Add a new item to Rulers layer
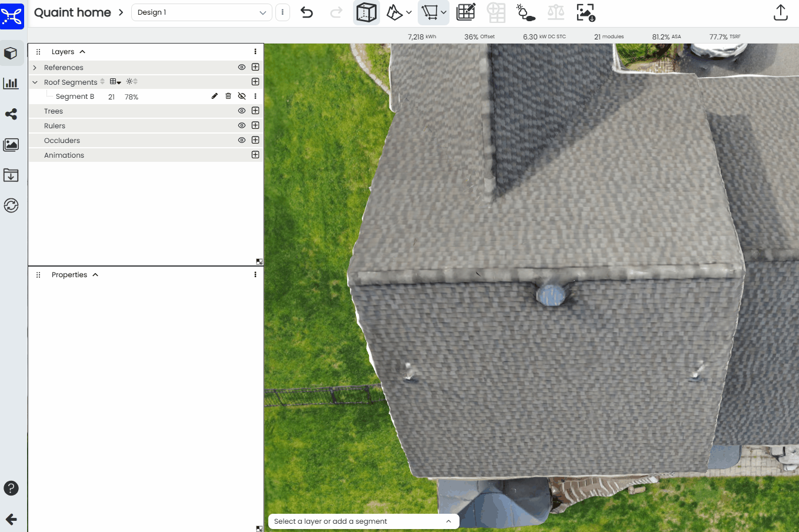Screen dimensions: 799x532 point(255,126)
